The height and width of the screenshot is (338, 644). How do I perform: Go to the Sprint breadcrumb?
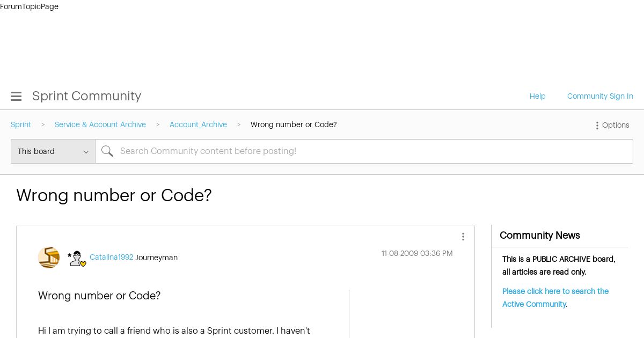[21, 124]
